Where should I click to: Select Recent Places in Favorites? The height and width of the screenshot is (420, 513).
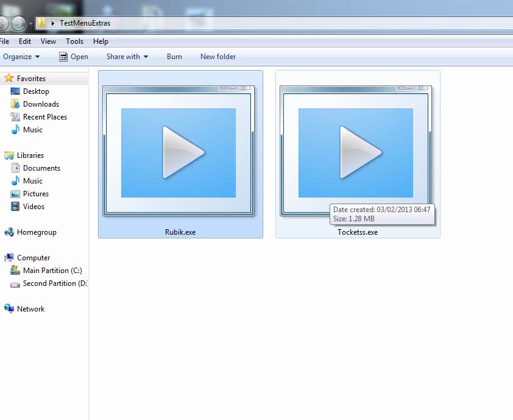44,117
